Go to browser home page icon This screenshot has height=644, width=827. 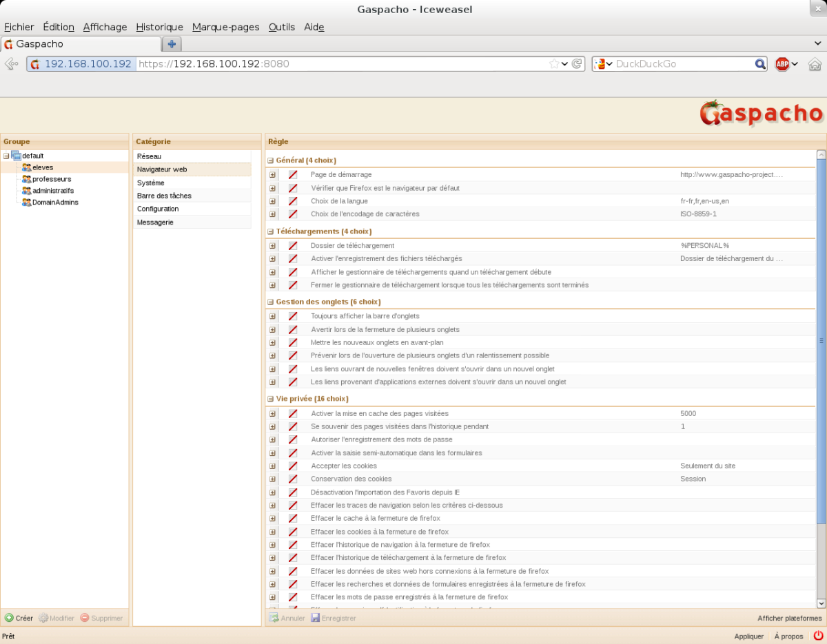point(815,64)
